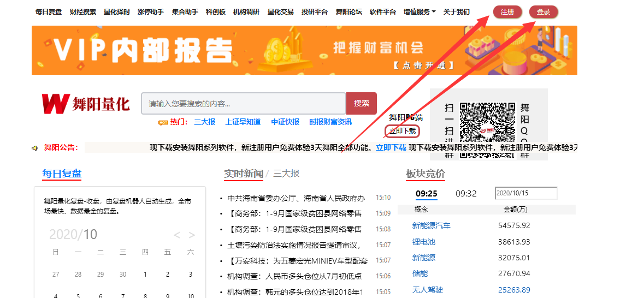Click 立即下载 button under 舞阳PC端
The height and width of the screenshot is (298, 644).
tap(403, 132)
